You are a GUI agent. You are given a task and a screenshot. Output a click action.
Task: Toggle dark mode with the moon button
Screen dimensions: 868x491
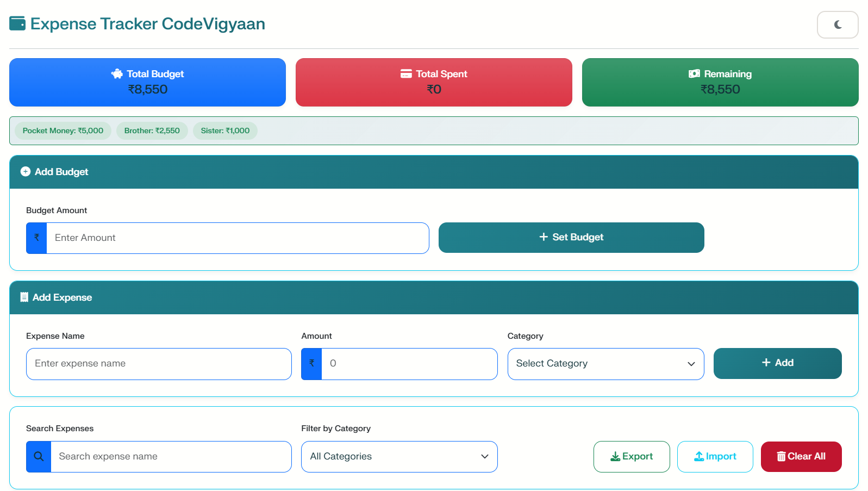(837, 25)
